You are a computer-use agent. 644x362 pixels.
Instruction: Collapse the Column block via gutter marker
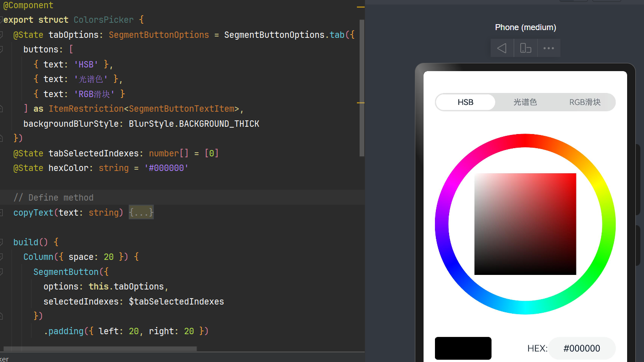tap(1, 257)
